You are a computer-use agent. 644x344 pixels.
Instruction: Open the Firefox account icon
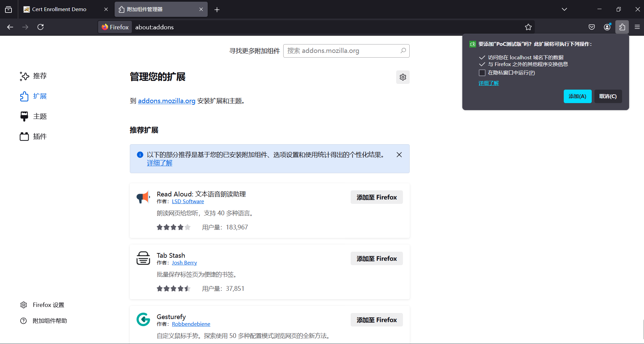(607, 27)
